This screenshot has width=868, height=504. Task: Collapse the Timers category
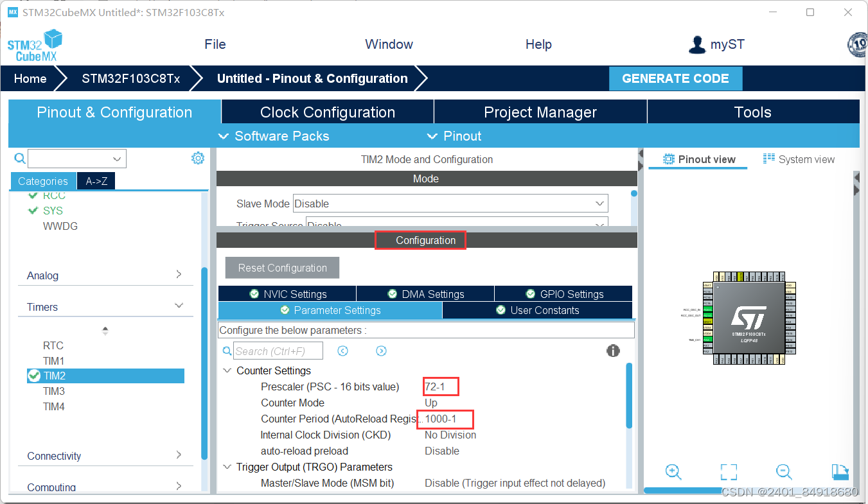pyautogui.click(x=105, y=307)
